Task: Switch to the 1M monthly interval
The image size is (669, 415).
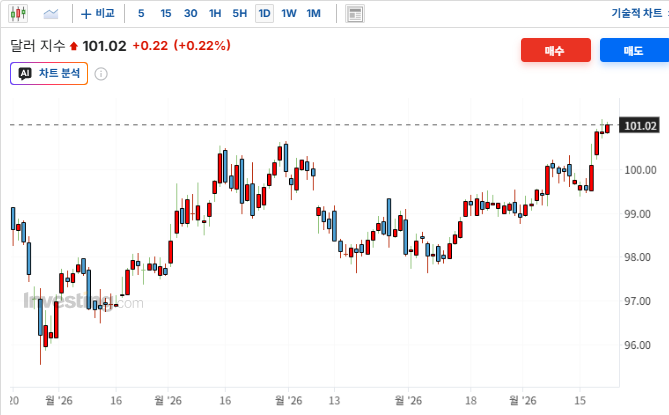Action: (x=314, y=14)
